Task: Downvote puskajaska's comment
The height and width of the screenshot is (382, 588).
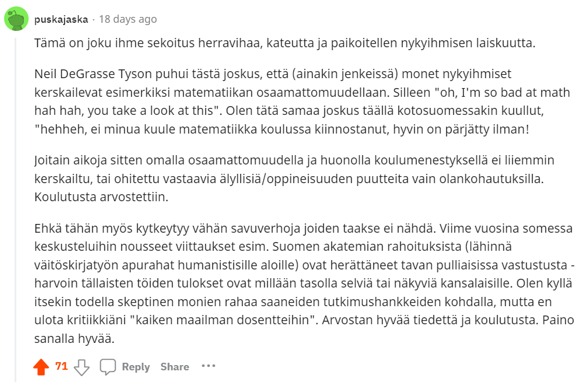Action: click(x=82, y=367)
